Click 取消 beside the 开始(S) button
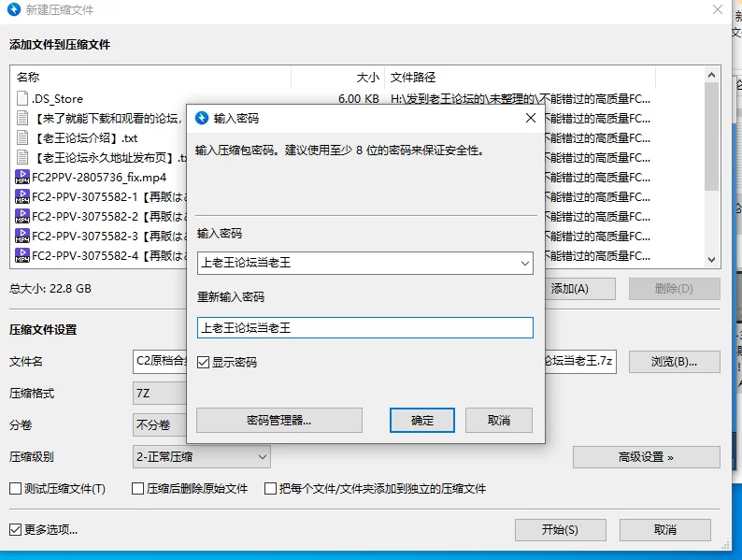 click(x=664, y=530)
